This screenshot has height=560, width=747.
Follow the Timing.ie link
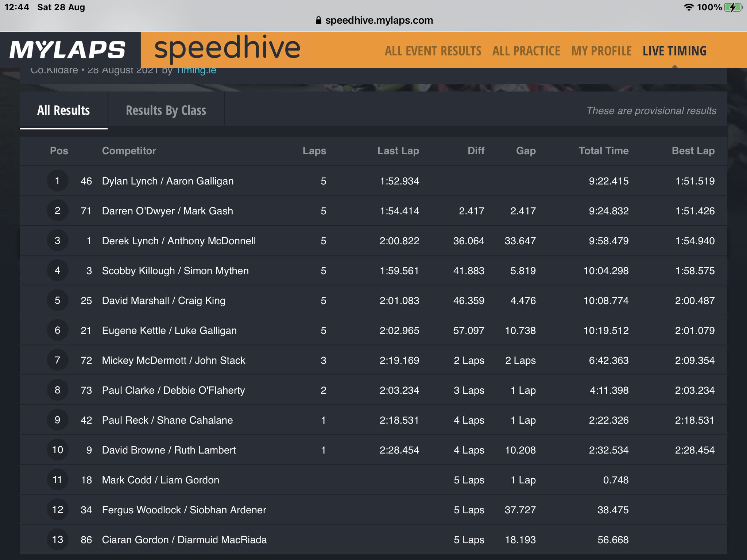[197, 70]
